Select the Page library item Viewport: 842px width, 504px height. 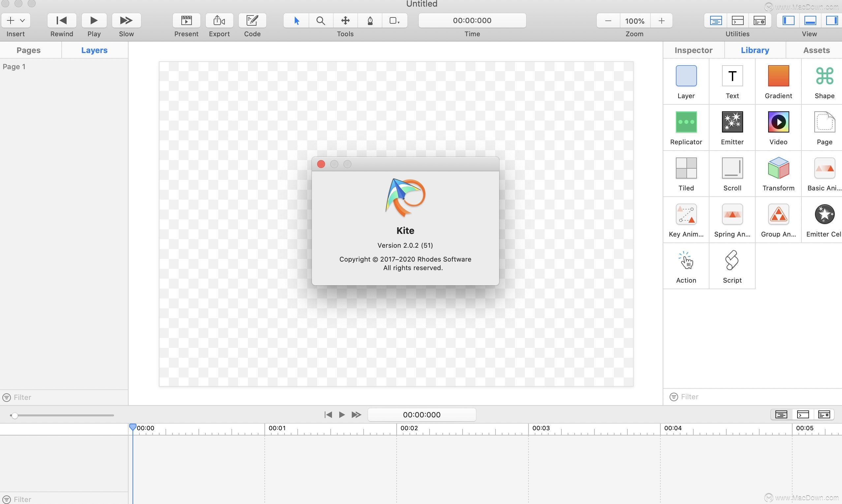[824, 128]
